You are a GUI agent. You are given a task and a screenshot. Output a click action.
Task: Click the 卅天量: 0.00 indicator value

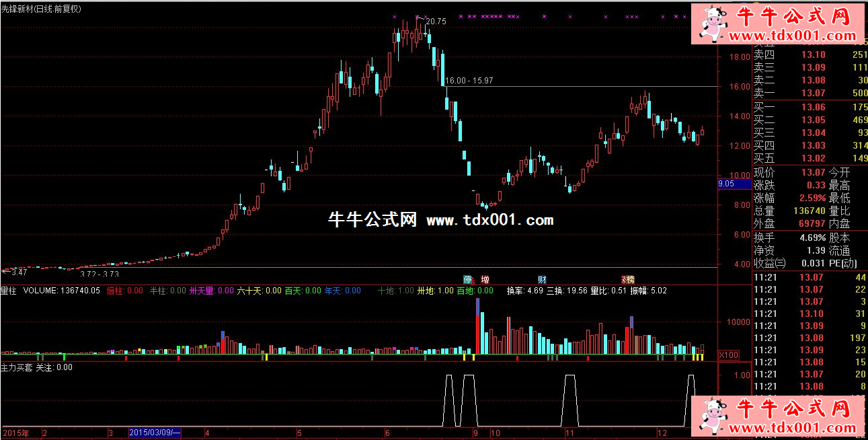pyautogui.click(x=212, y=291)
